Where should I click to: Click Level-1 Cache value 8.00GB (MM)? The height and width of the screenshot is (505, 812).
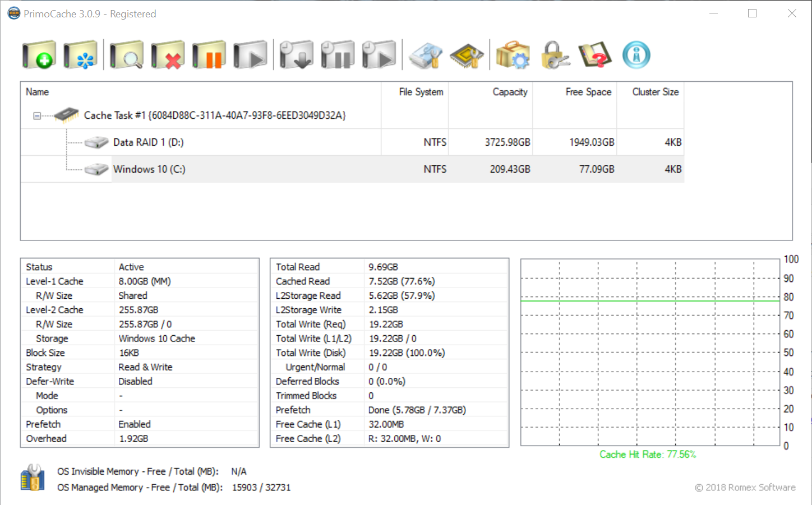(x=145, y=281)
